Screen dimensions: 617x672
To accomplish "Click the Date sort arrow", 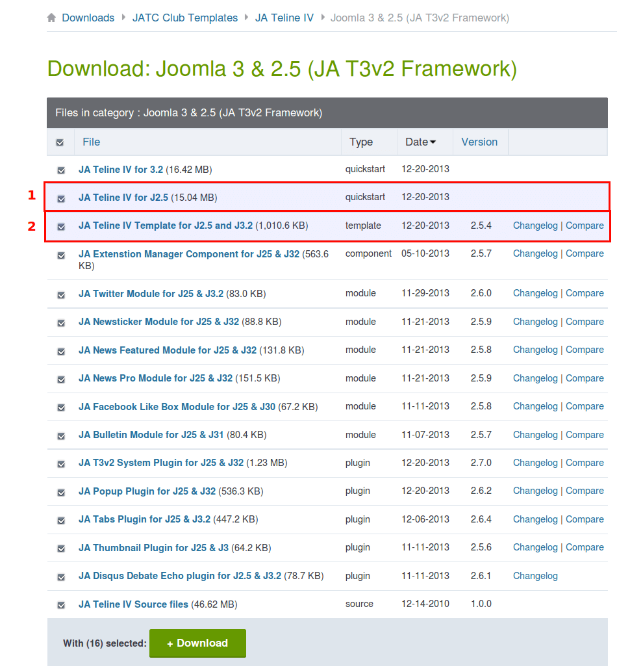I will click(x=433, y=142).
